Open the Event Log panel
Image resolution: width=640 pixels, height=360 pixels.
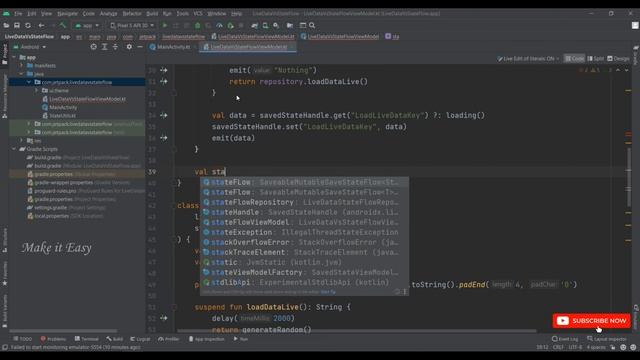(565, 339)
